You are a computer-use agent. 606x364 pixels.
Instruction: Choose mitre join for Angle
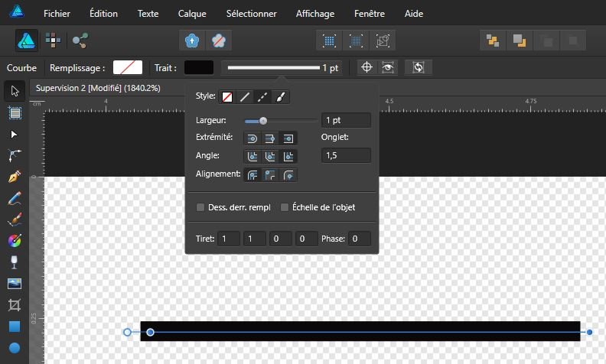(288, 157)
